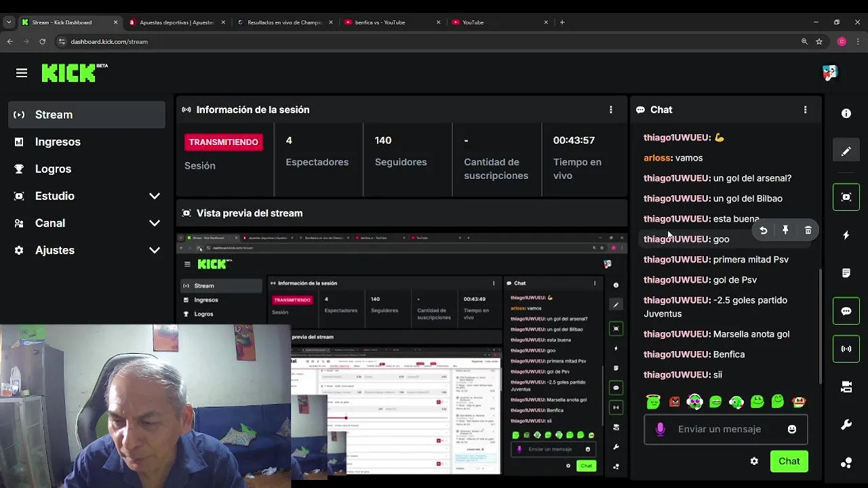Insert the purple-glasses clown emote
This screenshot has width=868, height=488.
[695, 402]
